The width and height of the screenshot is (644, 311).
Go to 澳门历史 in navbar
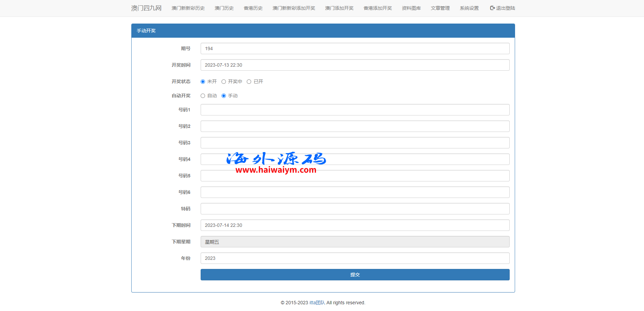(x=224, y=8)
